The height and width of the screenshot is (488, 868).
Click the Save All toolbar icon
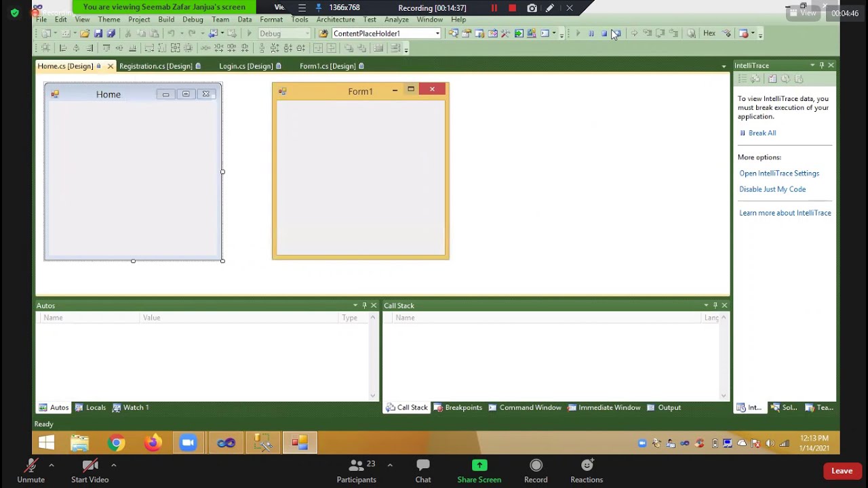point(111,33)
